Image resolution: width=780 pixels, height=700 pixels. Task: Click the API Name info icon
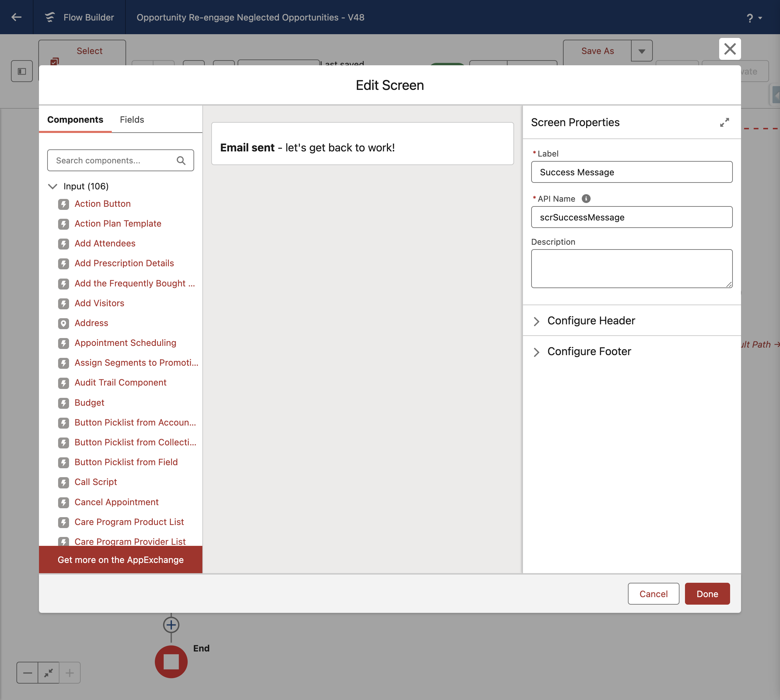pos(586,199)
